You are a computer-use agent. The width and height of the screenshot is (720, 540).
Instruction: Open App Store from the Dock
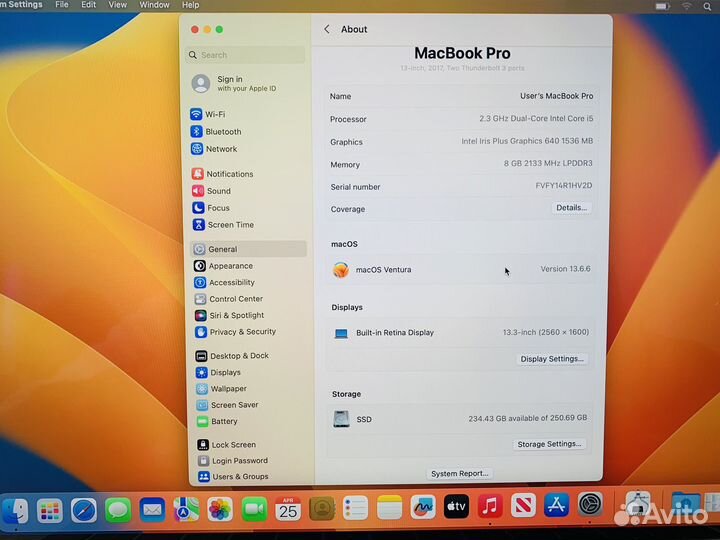coord(557,505)
